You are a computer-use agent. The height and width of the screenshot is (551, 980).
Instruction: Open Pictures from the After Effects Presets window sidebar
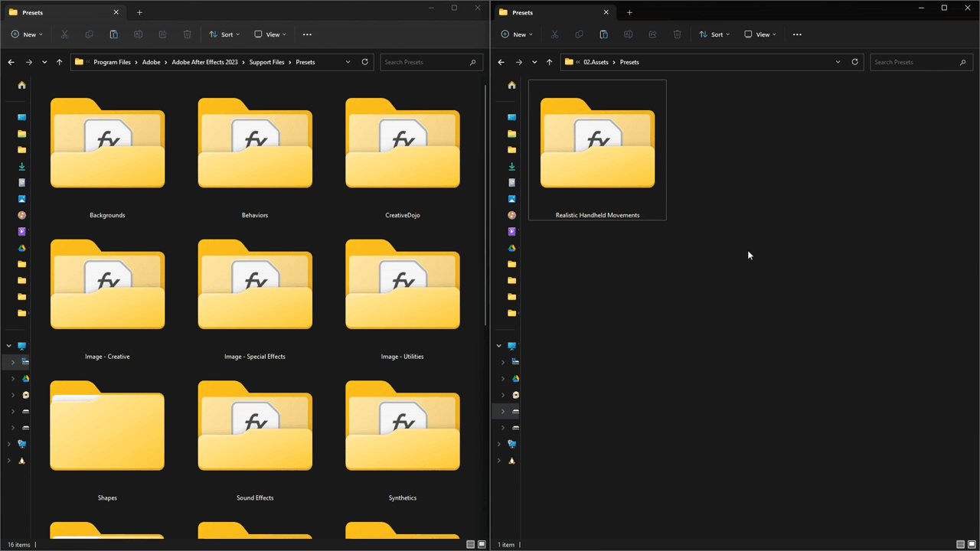click(x=21, y=199)
